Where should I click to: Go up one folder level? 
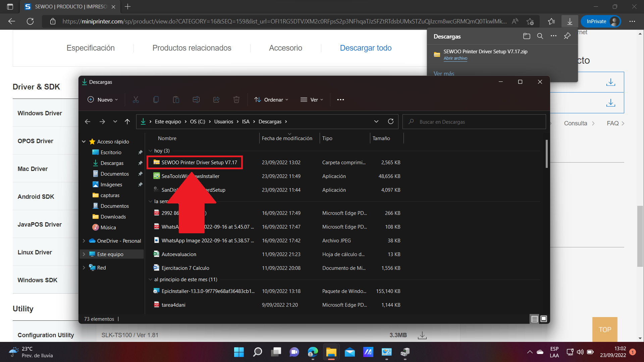(x=127, y=122)
